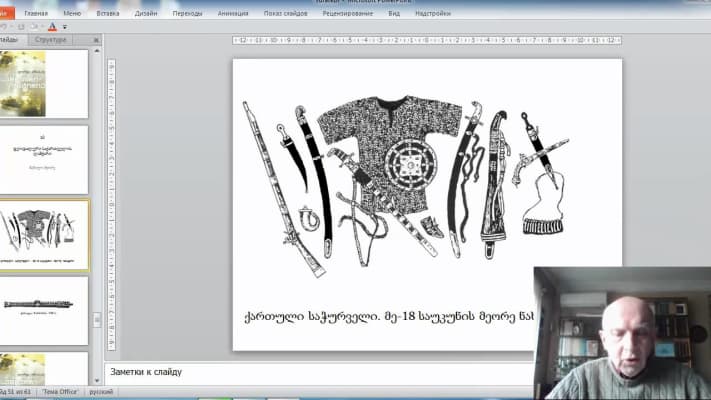Viewport: 711px width, 400px height.
Task: Open the Анимация ribbon tab
Action: click(233, 14)
